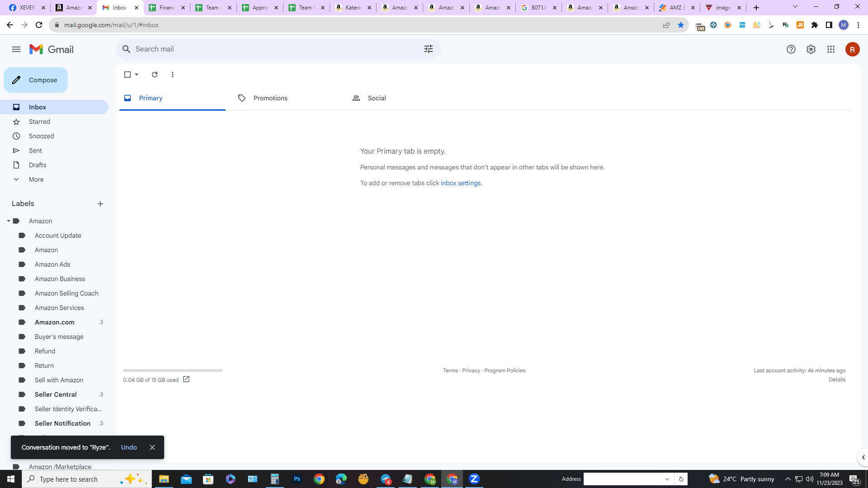Image resolution: width=868 pixels, height=488 pixels.
Task: Open the Google apps grid
Action: pyautogui.click(x=831, y=49)
